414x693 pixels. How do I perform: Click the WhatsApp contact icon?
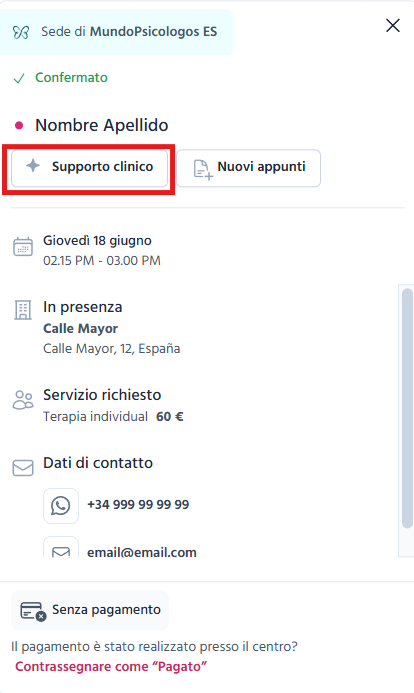[61, 506]
